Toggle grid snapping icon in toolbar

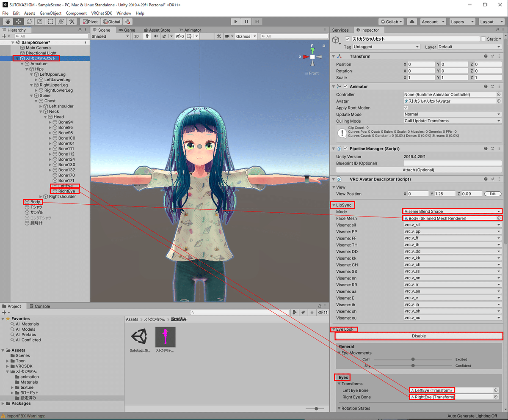coord(128,22)
